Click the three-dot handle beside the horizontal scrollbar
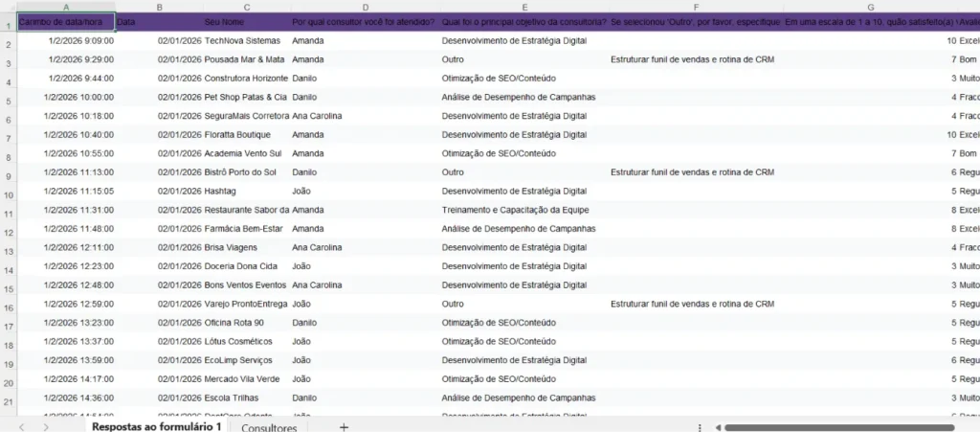This screenshot has width=980, height=432. point(700,427)
